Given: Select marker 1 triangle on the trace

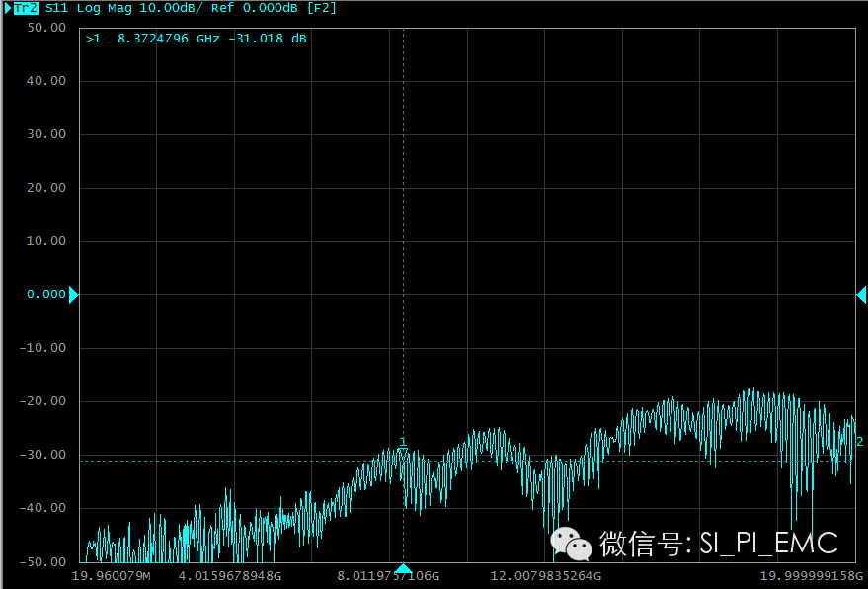Looking at the screenshot, I should tap(403, 452).
